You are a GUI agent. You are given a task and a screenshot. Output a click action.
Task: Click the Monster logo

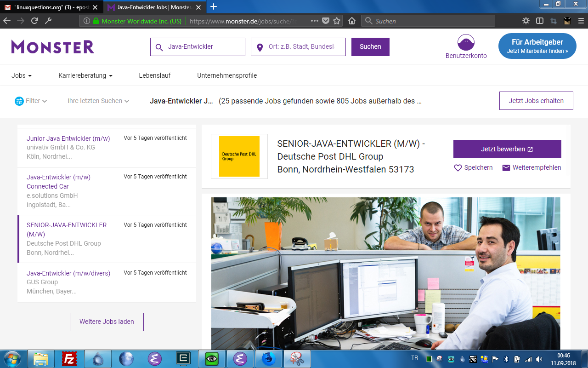53,46
